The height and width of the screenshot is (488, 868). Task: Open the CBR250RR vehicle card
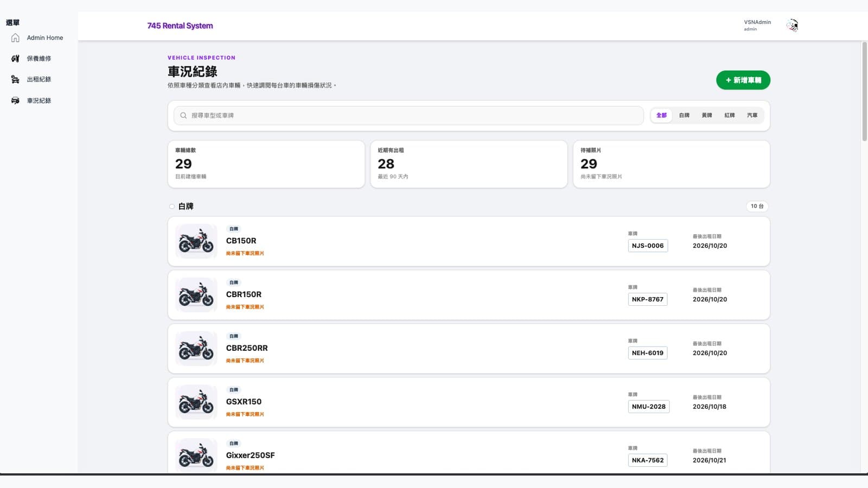click(x=469, y=349)
